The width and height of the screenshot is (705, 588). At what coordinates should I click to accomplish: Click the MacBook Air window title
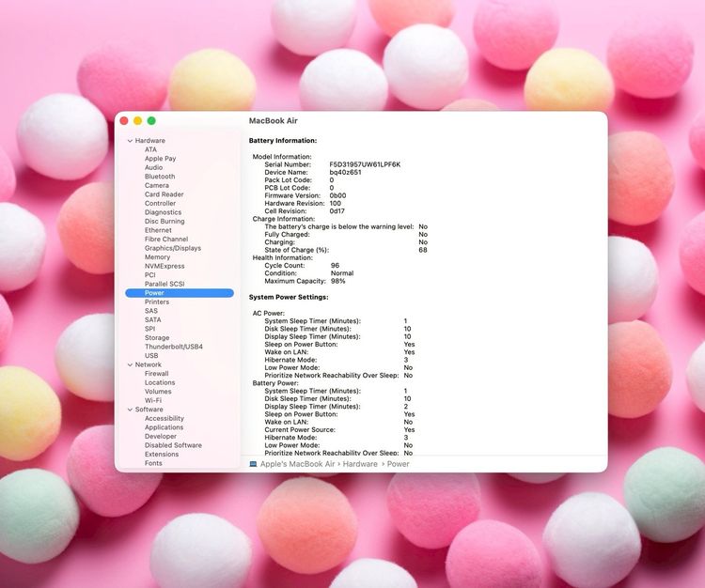pos(274,121)
